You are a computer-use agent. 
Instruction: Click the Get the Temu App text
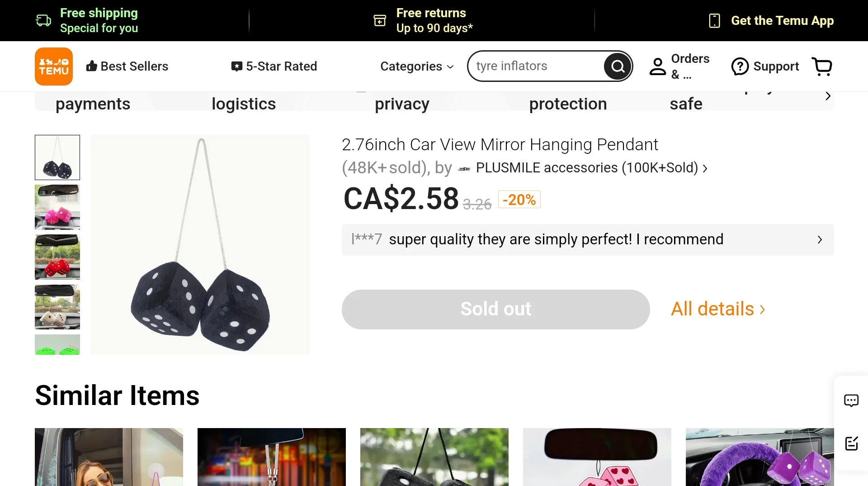coord(783,21)
